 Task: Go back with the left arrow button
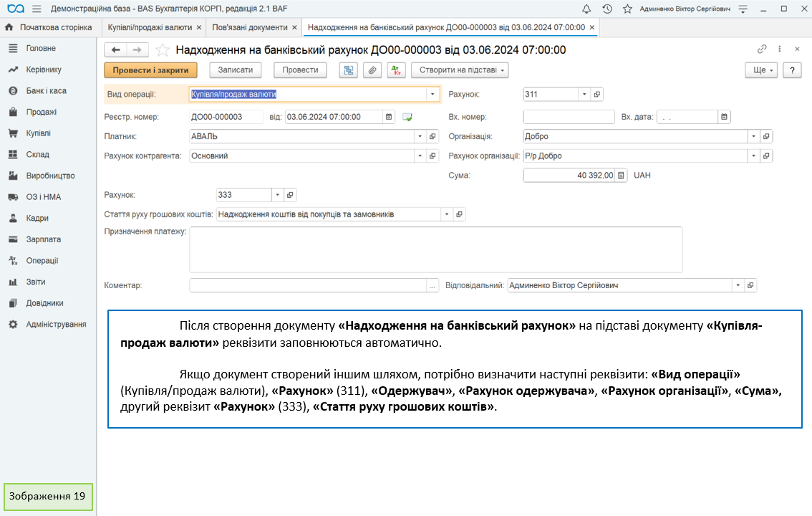click(x=115, y=49)
